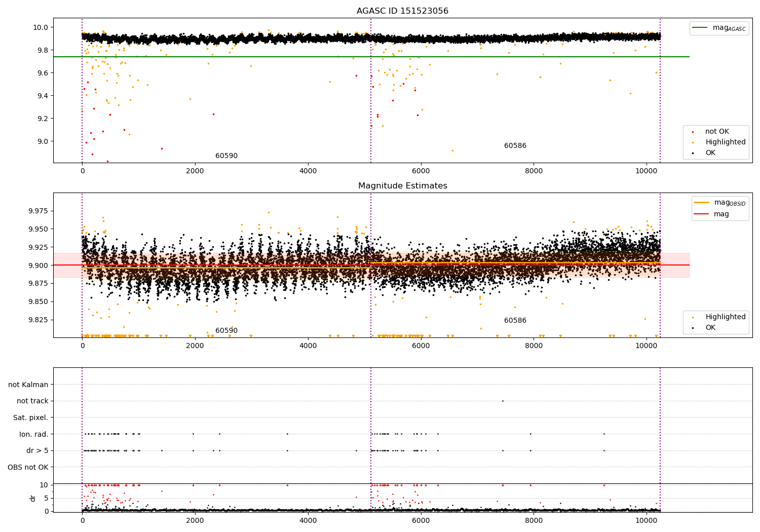760x532 pixels.
Task: Click the 'Sat. pixel.' row label
Action: click(x=31, y=418)
